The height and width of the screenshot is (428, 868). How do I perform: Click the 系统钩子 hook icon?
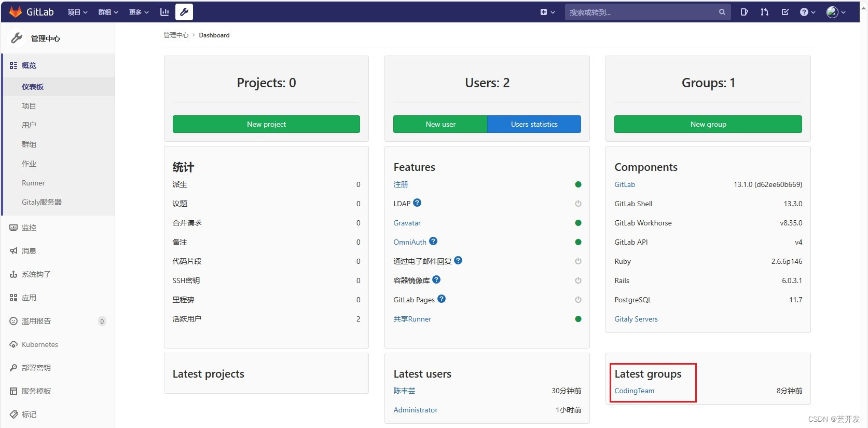tap(13, 274)
